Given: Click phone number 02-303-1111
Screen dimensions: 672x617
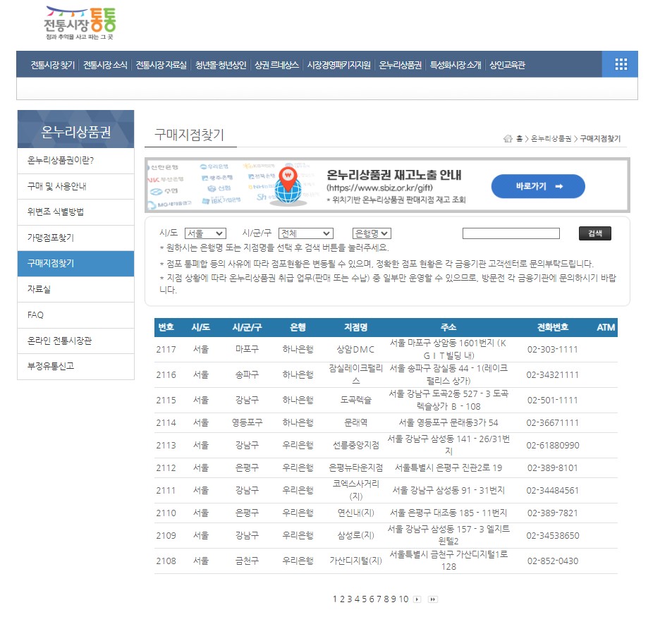Looking at the screenshot, I should tap(553, 349).
